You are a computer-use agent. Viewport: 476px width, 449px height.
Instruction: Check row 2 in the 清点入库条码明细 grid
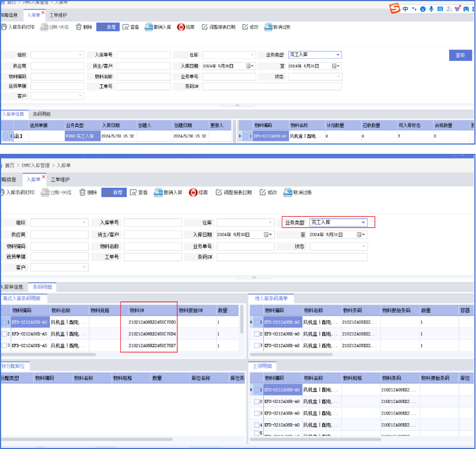[4, 333]
